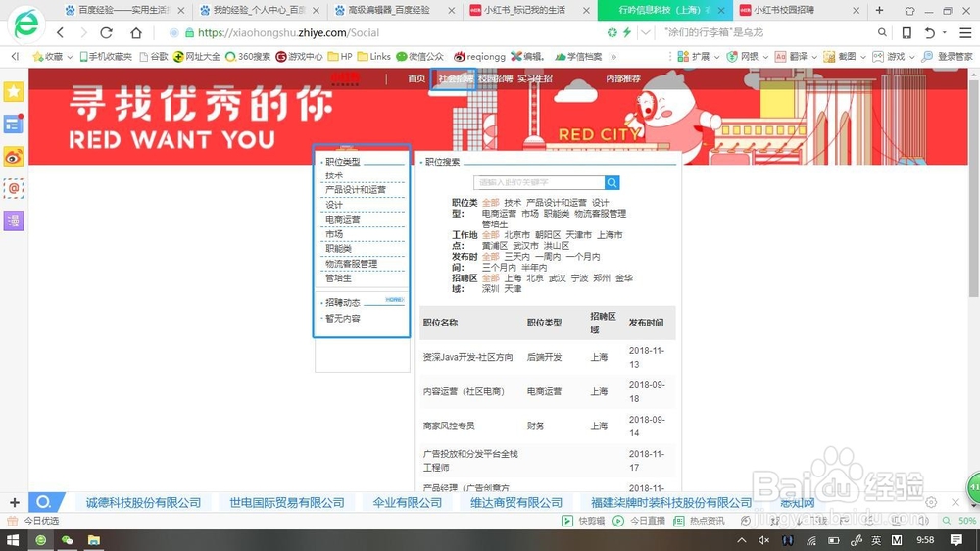Expand the 截图 screenshot dropdown
This screenshot has height=551, width=980.
click(x=863, y=57)
